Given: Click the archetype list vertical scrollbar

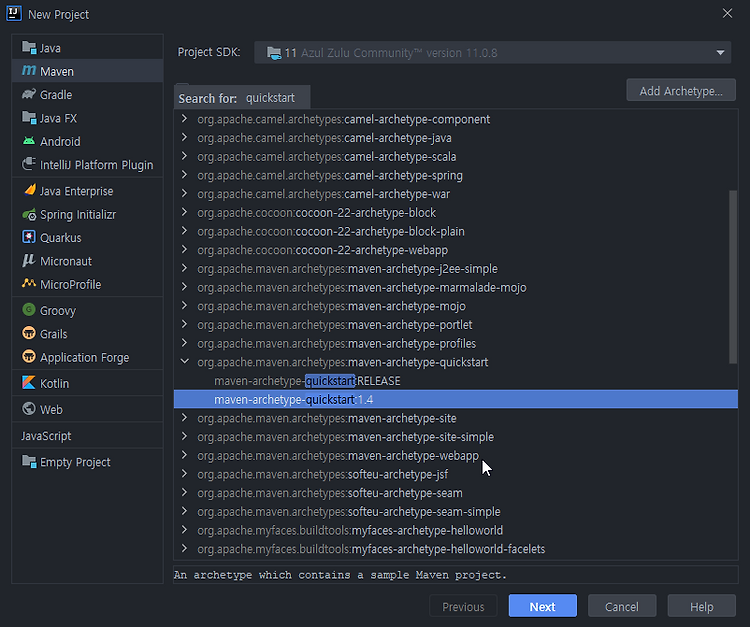Looking at the screenshot, I should (733, 277).
